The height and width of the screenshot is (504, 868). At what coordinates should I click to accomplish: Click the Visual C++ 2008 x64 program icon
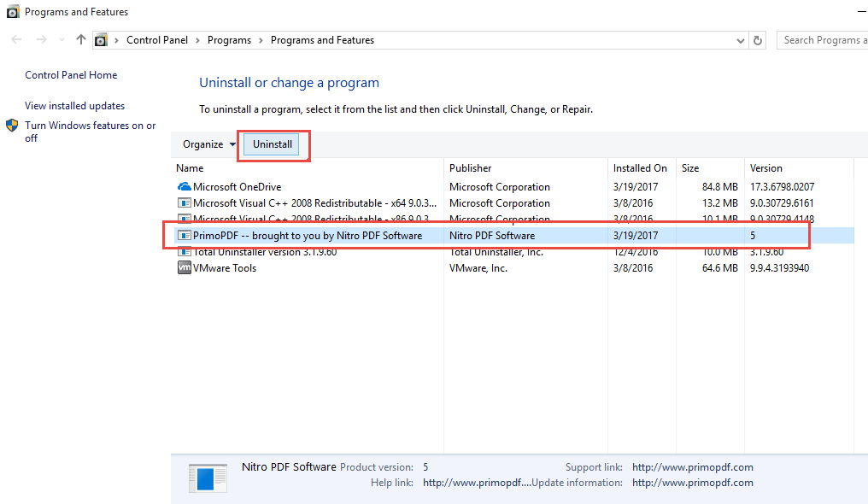184,203
